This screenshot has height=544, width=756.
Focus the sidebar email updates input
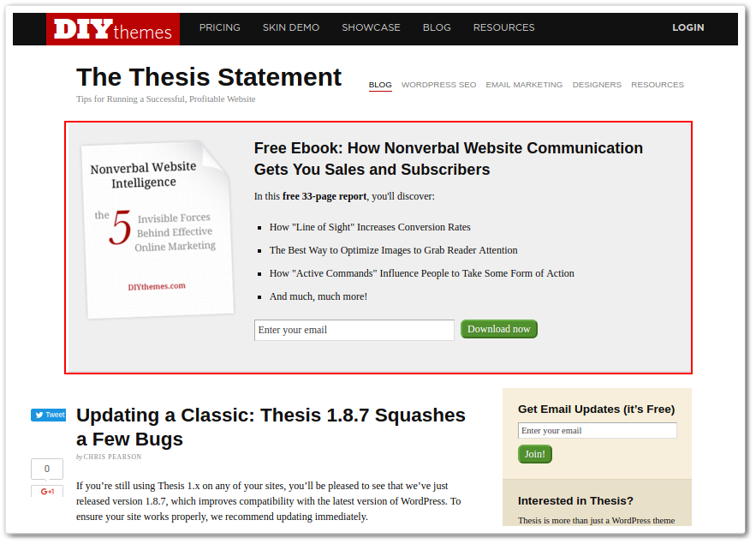coord(597,431)
